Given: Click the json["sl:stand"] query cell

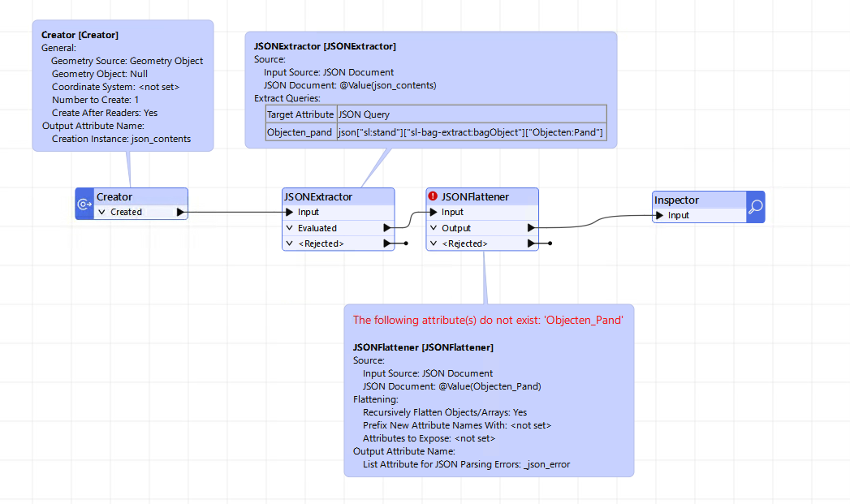Looking at the screenshot, I should [x=472, y=132].
